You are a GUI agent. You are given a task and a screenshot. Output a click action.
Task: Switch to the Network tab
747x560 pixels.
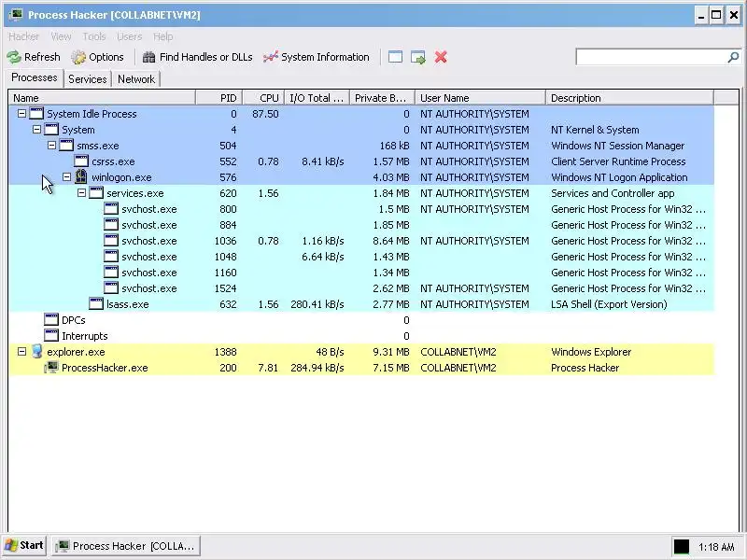coord(136,79)
